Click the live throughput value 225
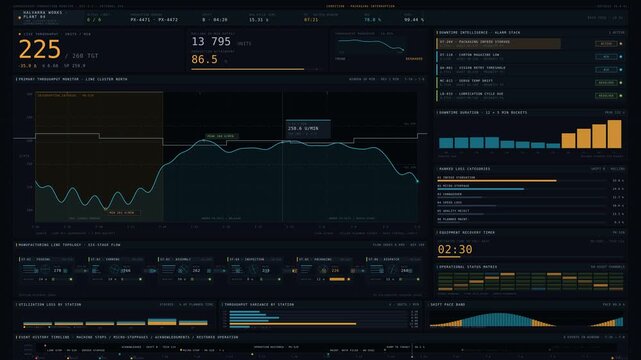This screenshot has width=641, height=360. [x=40, y=49]
